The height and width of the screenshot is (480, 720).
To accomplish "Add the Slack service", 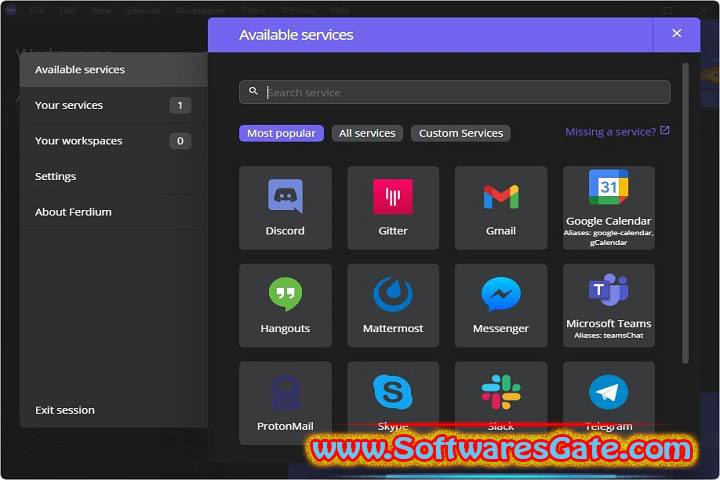I will point(501,399).
